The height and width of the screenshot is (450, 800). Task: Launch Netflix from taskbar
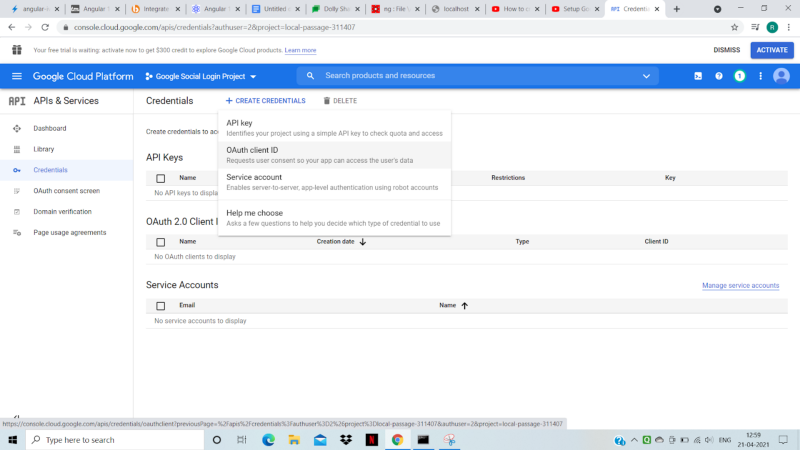(x=371, y=440)
